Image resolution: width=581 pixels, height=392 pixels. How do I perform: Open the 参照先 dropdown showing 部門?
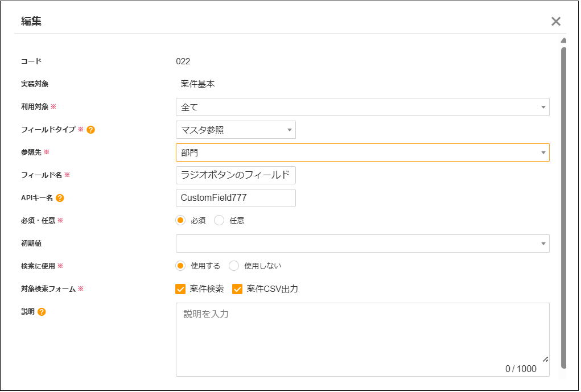362,152
